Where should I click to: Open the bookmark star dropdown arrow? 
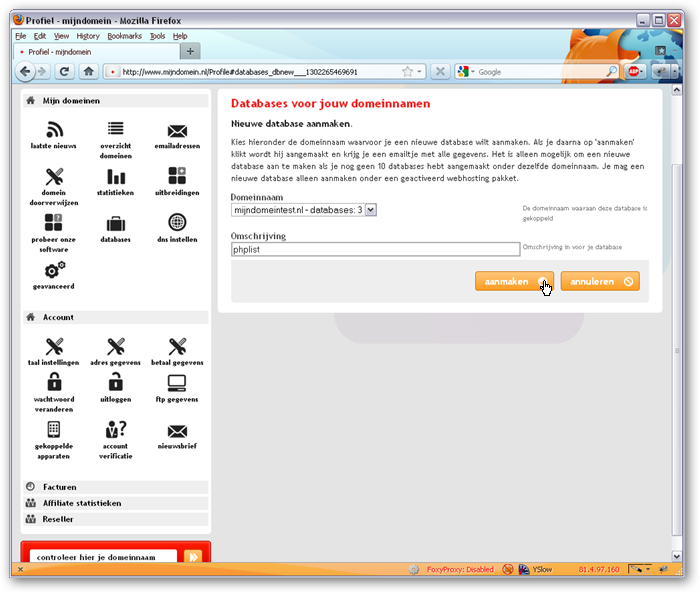point(419,71)
